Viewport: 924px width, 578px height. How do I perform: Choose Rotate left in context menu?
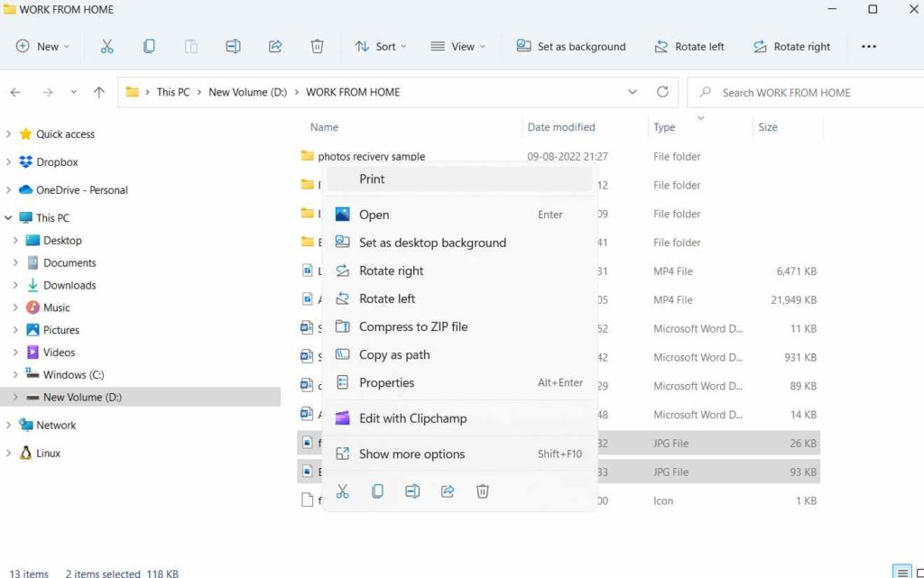[458, 298]
